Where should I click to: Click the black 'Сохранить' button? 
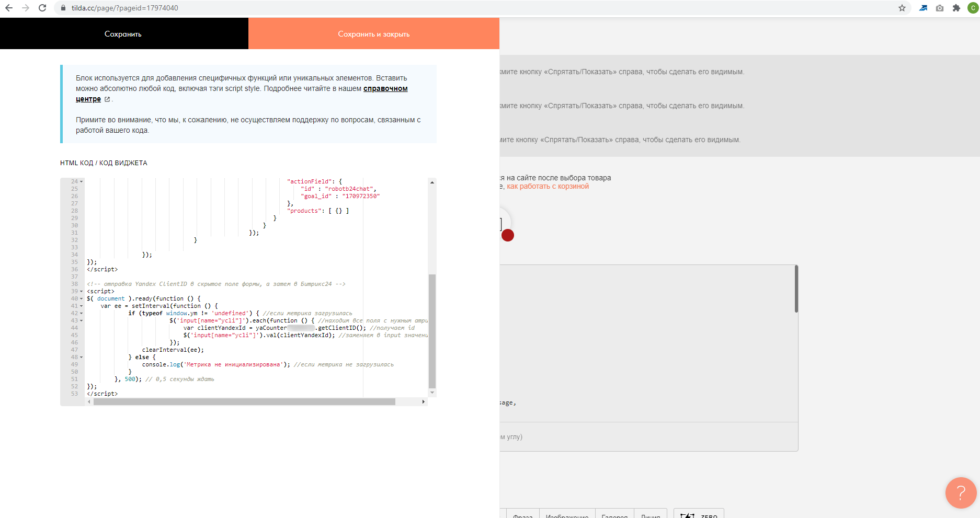(124, 33)
